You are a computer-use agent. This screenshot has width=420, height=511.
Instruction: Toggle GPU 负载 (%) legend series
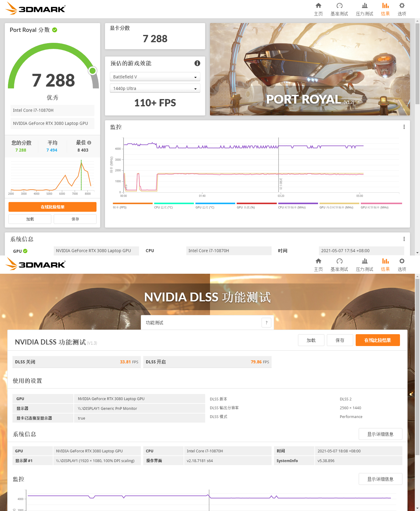[x=256, y=206]
